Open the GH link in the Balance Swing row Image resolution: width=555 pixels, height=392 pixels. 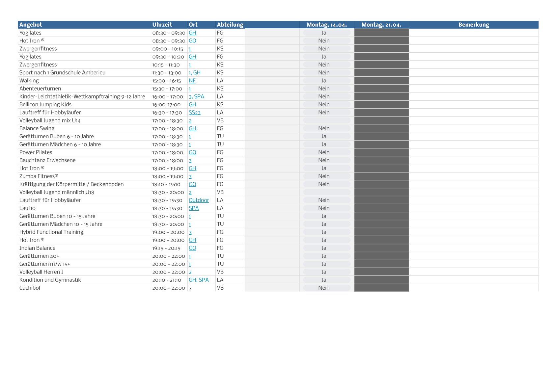(192, 128)
